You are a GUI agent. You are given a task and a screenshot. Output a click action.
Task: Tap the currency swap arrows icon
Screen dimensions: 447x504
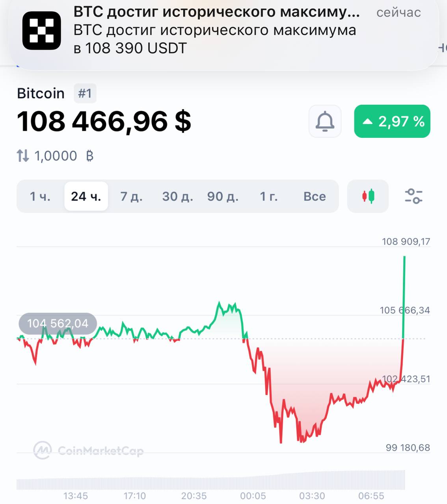(23, 156)
